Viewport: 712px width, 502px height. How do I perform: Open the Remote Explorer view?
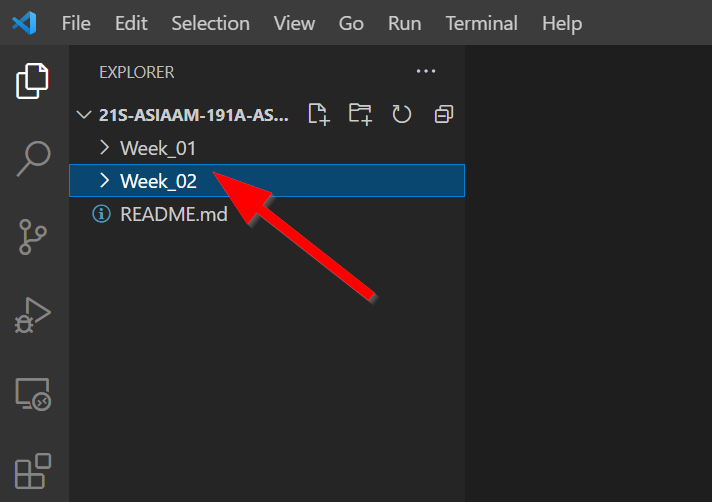pyautogui.click(x=33, y=394)
